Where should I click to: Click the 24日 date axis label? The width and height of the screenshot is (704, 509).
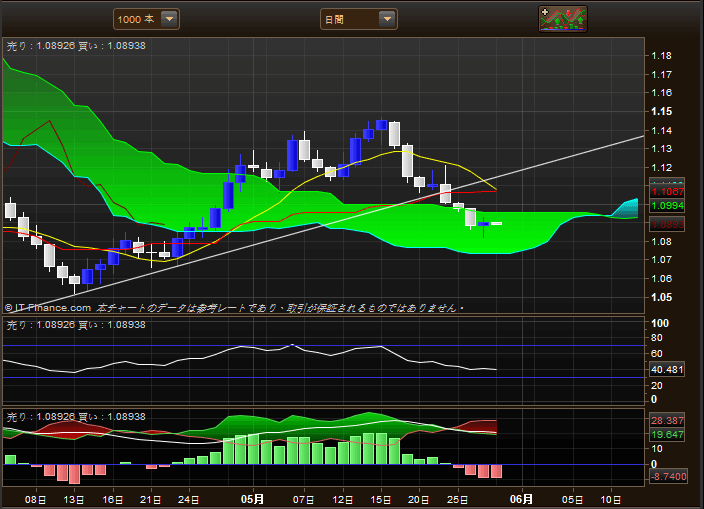pyautogui.click(x=189, y=500)
